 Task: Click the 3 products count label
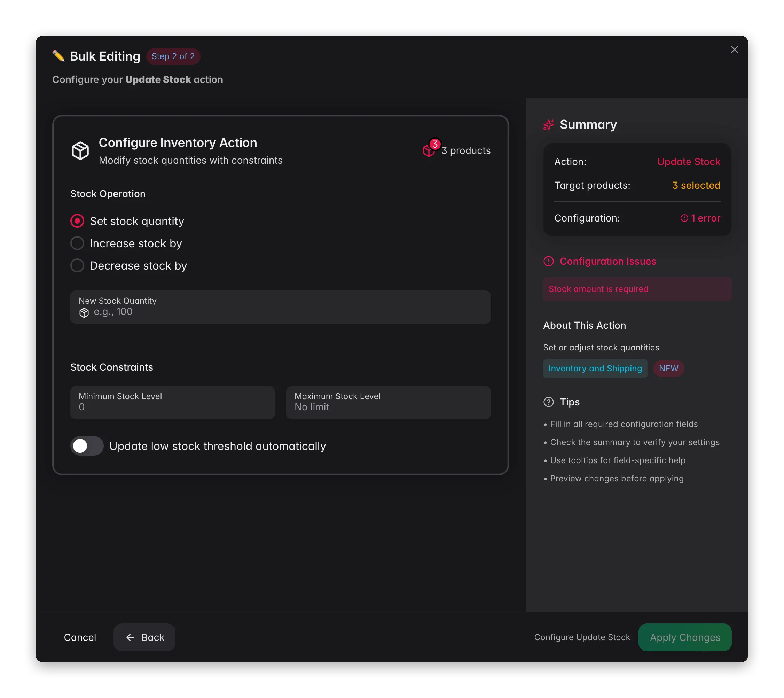(466, 150)
